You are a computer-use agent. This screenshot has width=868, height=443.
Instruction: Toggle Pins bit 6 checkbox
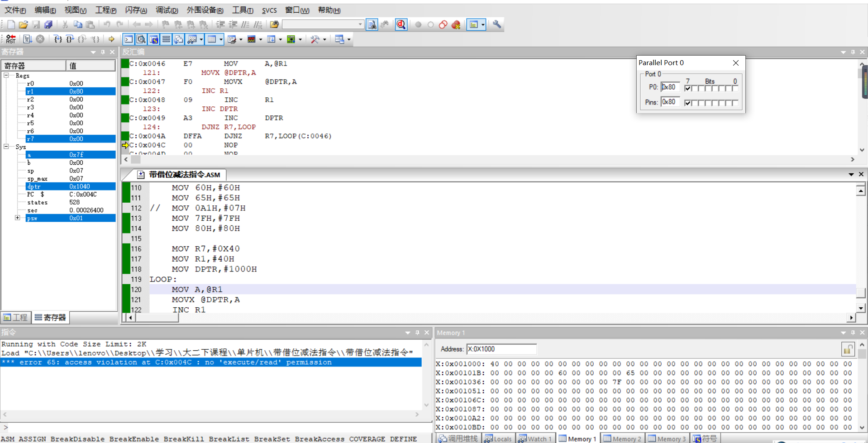(x=695, y=103)
